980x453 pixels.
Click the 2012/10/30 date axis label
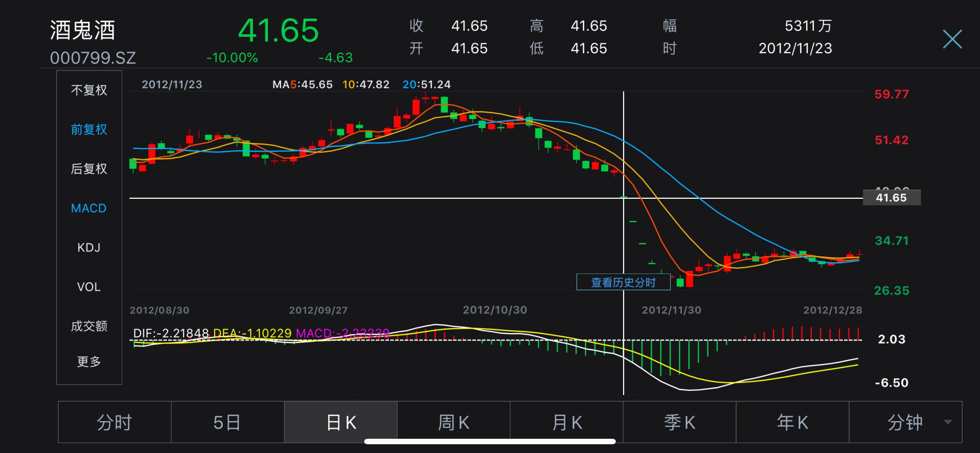tap(495, 310)
